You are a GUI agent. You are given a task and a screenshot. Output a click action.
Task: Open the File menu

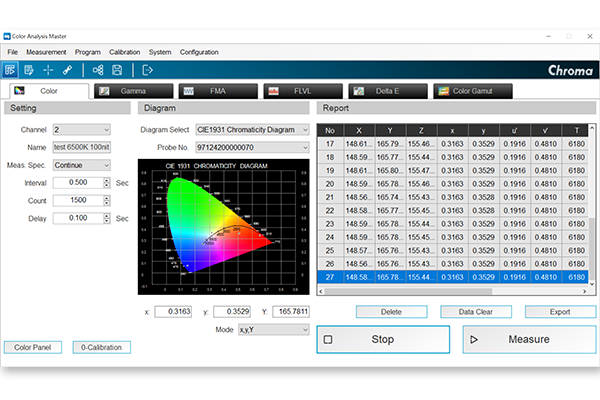point(13,52)
